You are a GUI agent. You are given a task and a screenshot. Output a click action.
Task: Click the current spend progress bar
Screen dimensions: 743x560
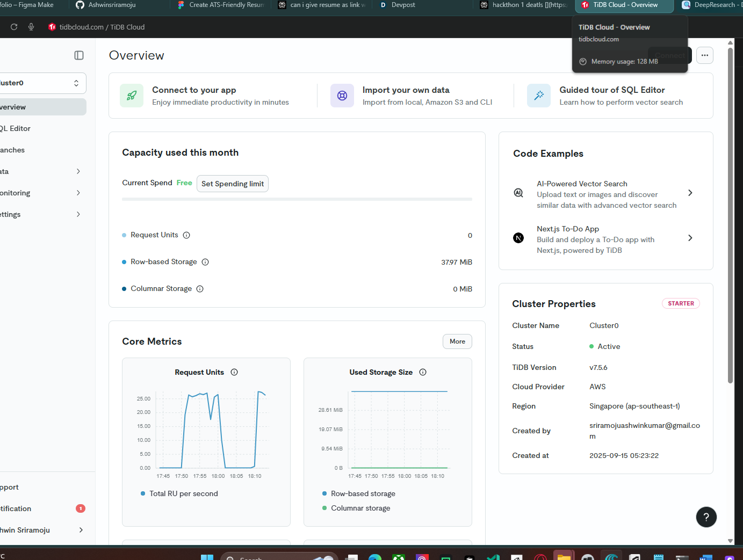click(x=297, y=199)
